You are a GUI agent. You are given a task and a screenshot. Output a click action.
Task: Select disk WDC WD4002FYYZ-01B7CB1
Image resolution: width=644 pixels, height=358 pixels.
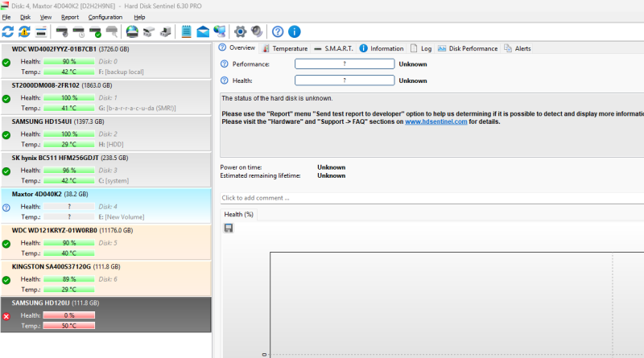(x=106, y=60)
